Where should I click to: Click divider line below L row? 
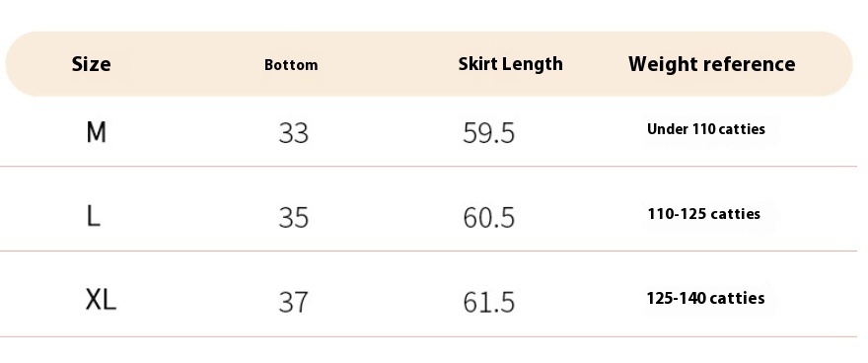428,251
